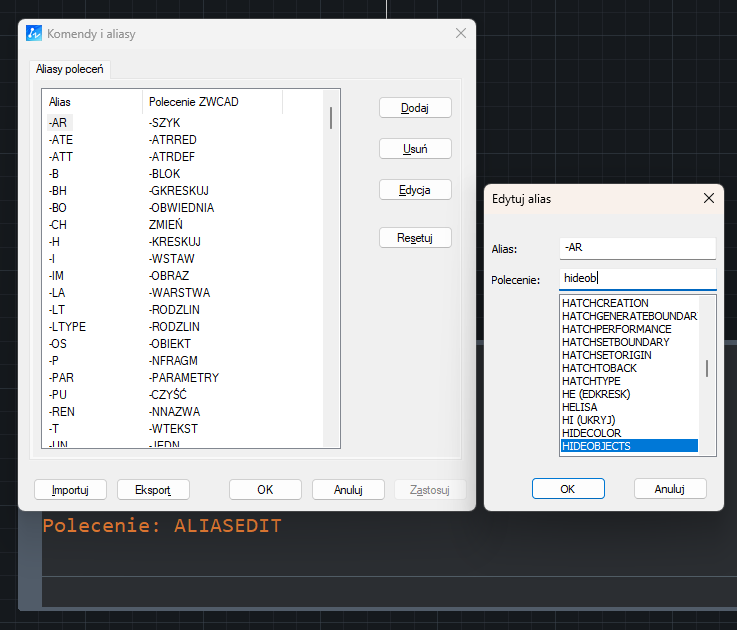Choose HIDECOLOR from the suggestion list

point(630,433)
